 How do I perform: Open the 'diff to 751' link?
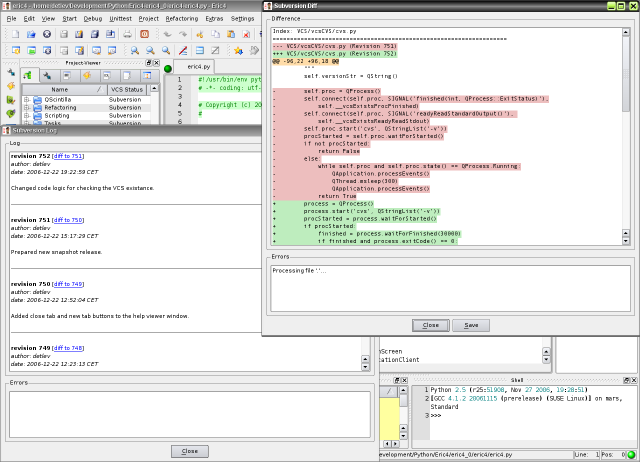click(x=68, y=156)
